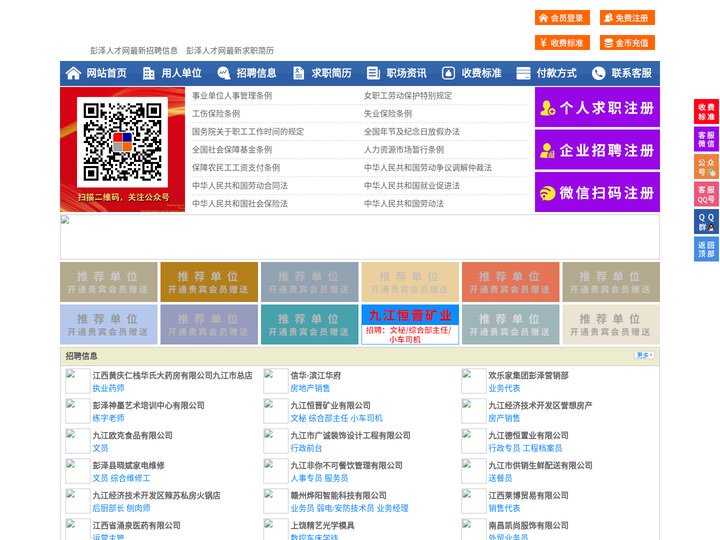Click the 企业招聘注册 purple button
Screen dimensions: 720x540
tap(597, 150)
